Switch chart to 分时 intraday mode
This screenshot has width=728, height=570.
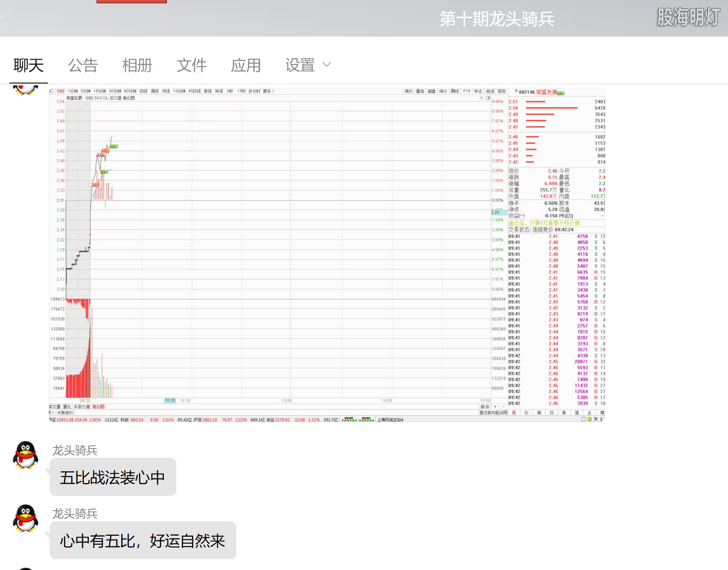(61, 91)
